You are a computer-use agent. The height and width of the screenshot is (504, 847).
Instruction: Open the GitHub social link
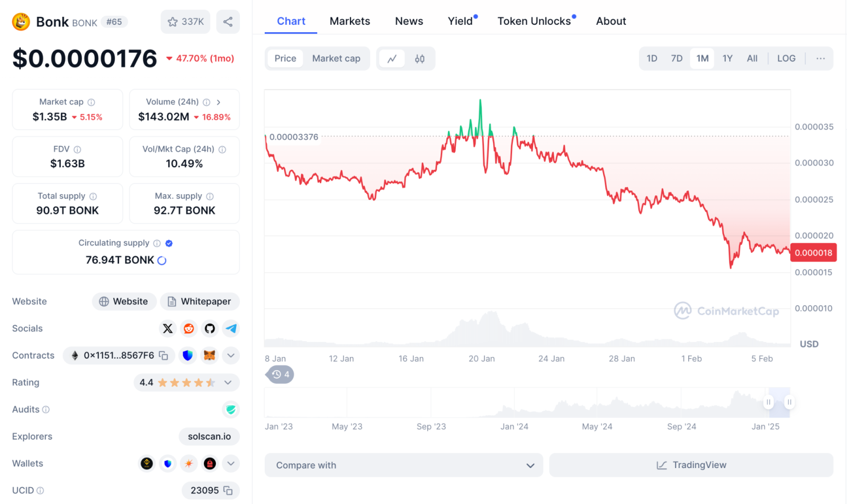tap(210, 328)
